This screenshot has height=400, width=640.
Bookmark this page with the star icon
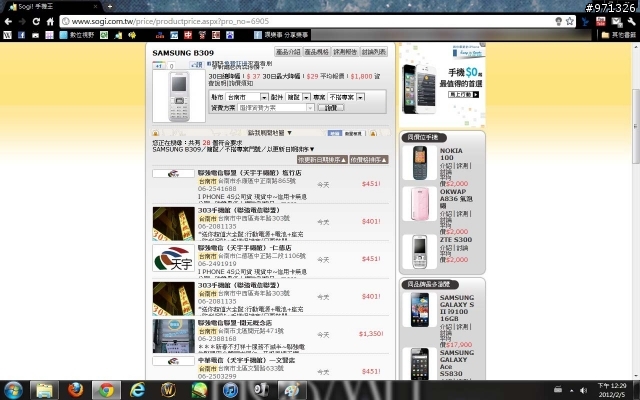coord(569,21)
